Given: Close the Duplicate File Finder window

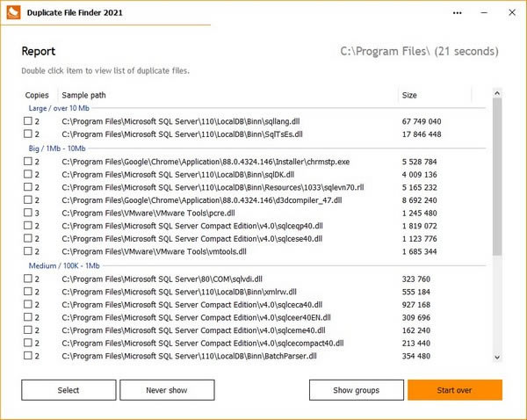Looking at the screenshot, I should tap(512, 12).
